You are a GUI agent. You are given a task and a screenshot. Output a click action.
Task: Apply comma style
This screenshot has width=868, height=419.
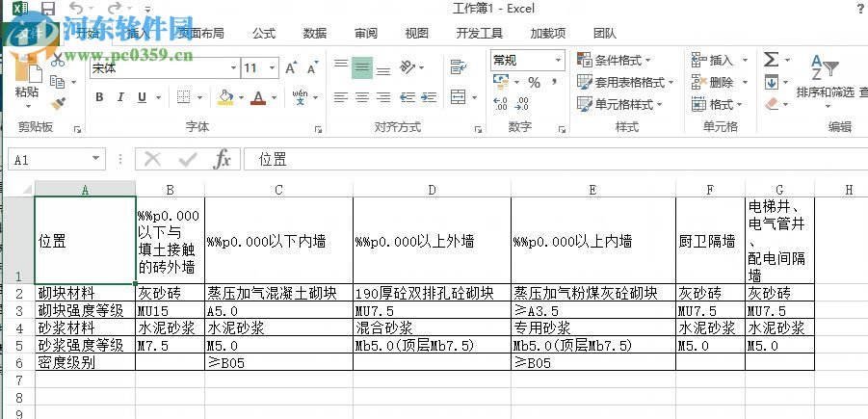pos(554,83)
